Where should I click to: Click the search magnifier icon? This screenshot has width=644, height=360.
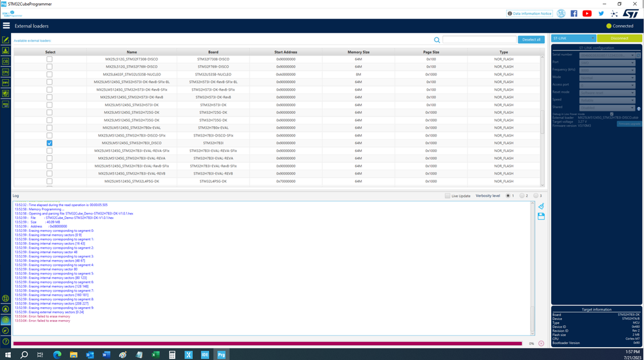(436, 40)
